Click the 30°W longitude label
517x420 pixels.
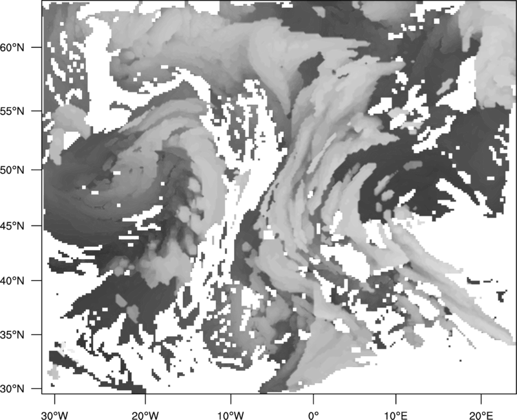[54, 415]
